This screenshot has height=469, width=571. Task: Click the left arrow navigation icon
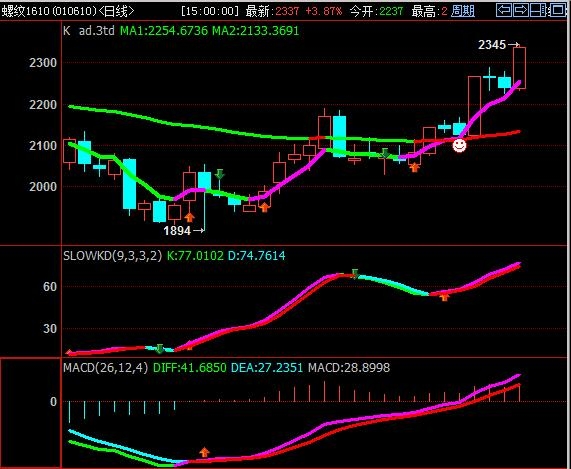coord(504,10)
